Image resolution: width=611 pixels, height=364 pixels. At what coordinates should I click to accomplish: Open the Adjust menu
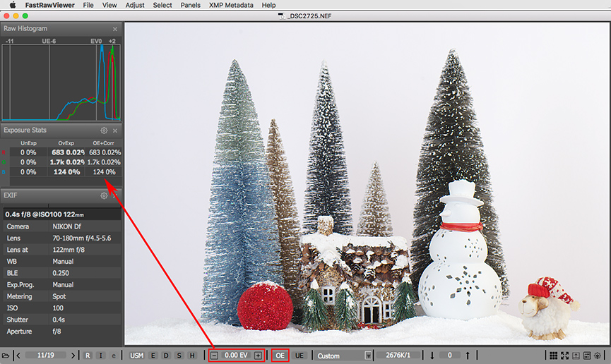tap(134, 5)
